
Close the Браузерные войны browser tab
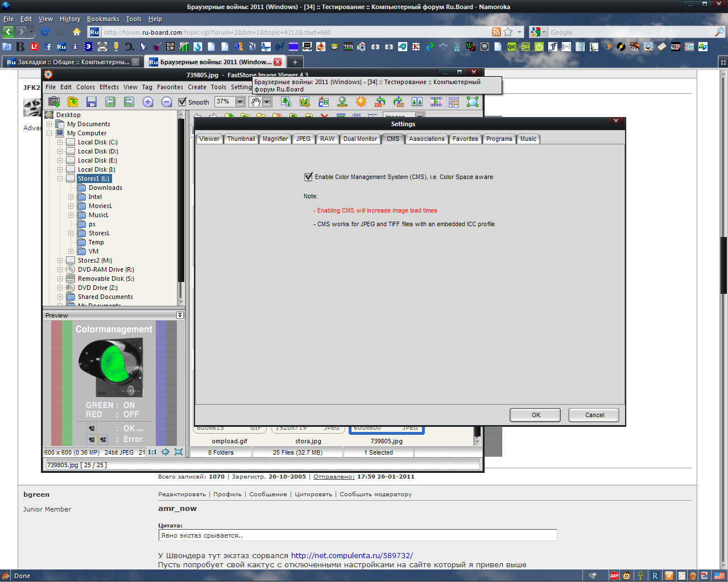click(278, 62)
